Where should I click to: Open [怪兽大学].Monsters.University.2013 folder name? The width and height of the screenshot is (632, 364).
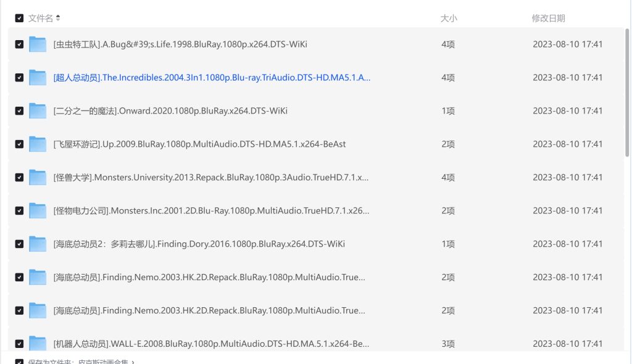211,177
